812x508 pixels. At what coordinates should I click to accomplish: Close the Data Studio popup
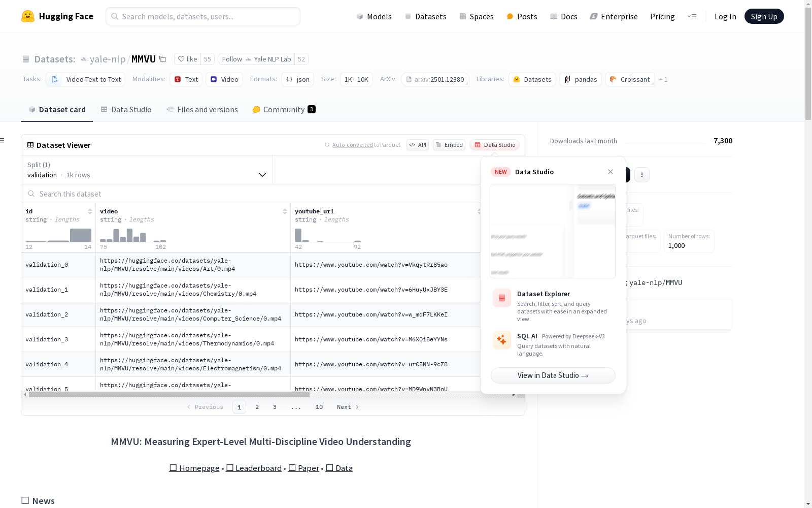(x=611, y=172)
